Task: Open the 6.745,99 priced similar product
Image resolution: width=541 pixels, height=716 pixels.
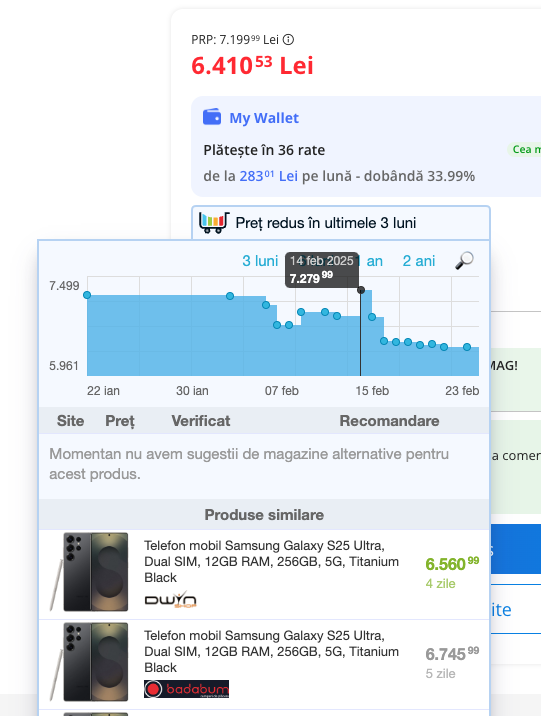Action: (x=452, y=654)
